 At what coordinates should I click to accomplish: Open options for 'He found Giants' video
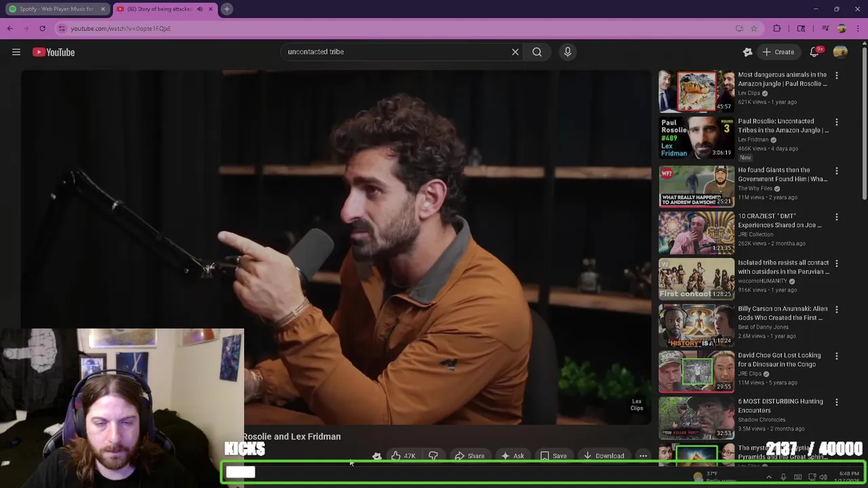(836, 171)
